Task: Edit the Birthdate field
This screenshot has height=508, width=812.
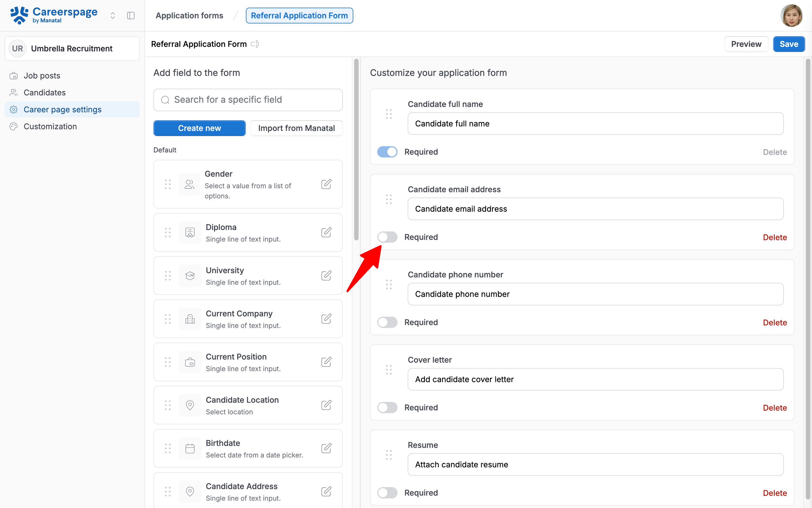Action: (326, 448)
